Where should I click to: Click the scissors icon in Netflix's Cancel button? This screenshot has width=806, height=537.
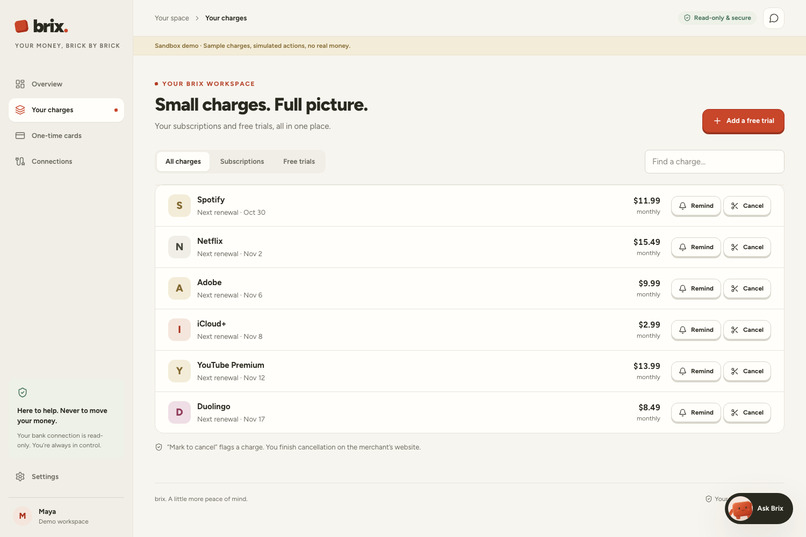coord(735,247)
